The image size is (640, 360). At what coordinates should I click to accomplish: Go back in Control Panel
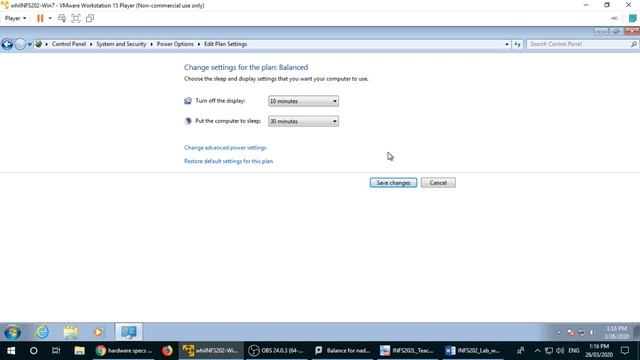click(7, 44)
